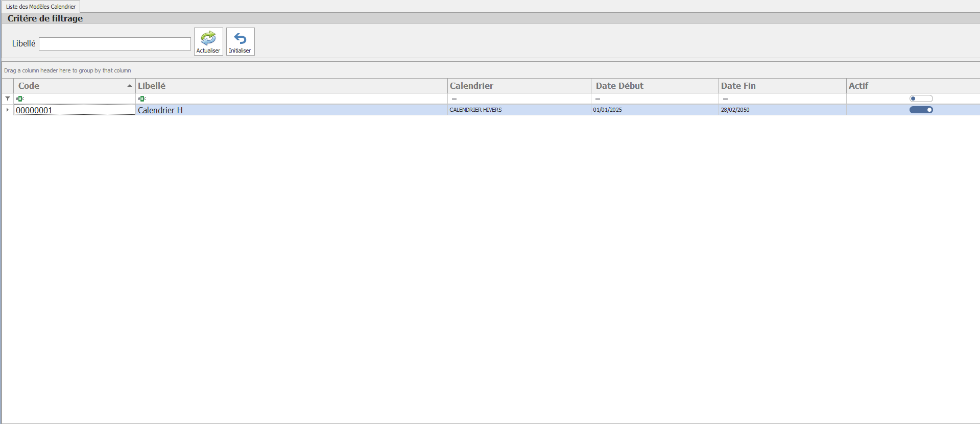Expand the row indicator arrow for 00000001
The height and width of the screenshot is (424, 980).
(8, 110)
